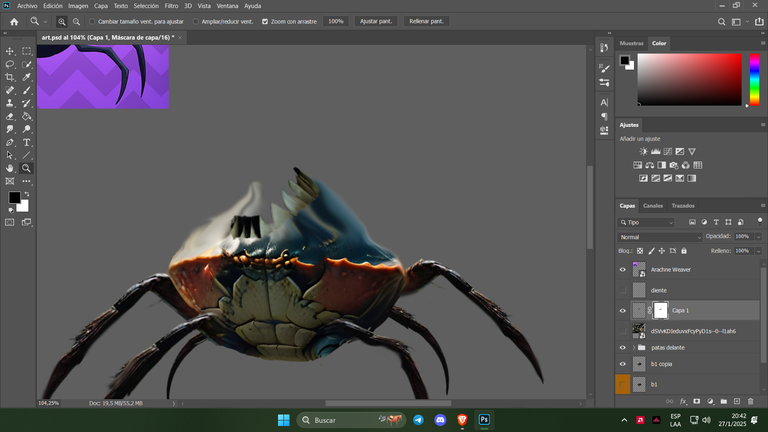Open the Color panel options menu

click(763, 43)
